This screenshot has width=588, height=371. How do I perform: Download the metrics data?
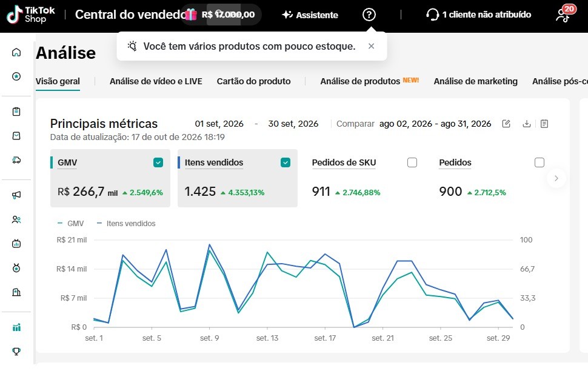click(x=527, y=124)
